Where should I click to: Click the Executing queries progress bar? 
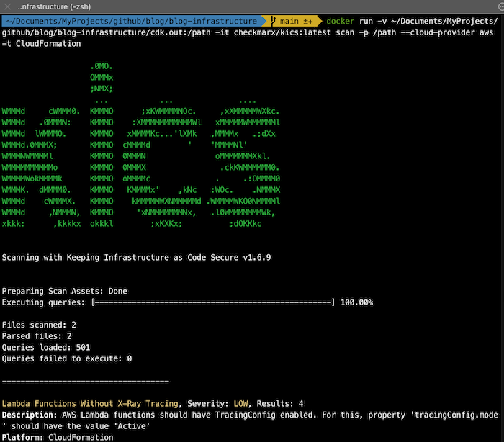(x=213, y=302)
